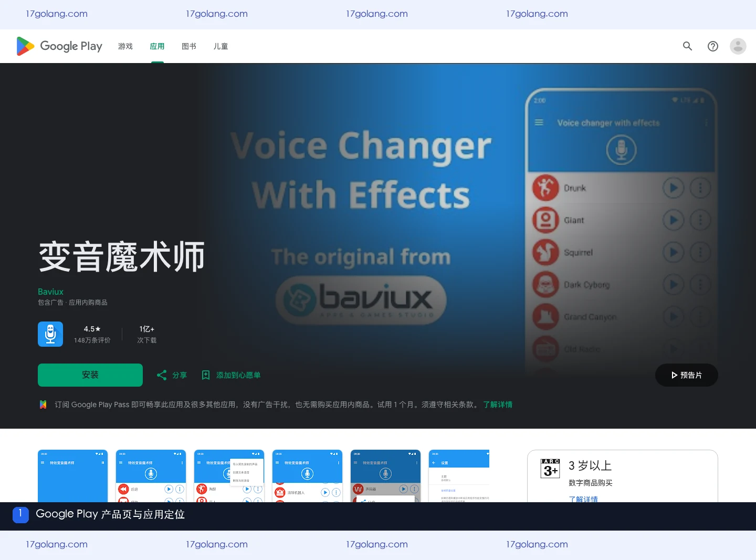
Task: Click the green 安装 button
Action: tap(90, 375)
